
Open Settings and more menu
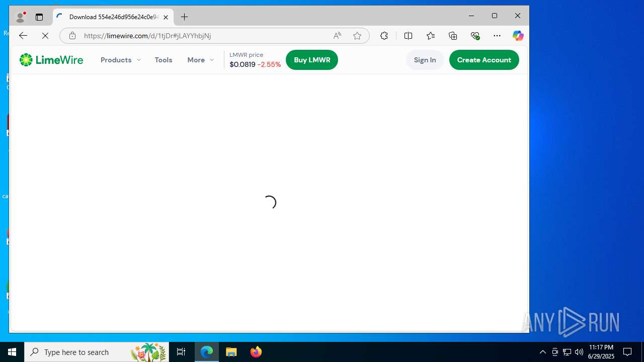pos(497,36)
